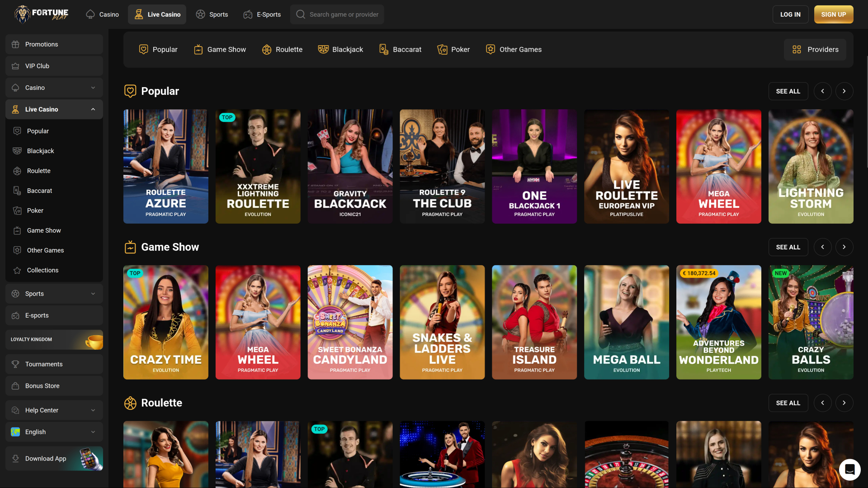Image resolution: width=868 pixels, height=488 pixels.
Task: Expand the Casino section in the sidebar
Action: [x=93, y=87]
